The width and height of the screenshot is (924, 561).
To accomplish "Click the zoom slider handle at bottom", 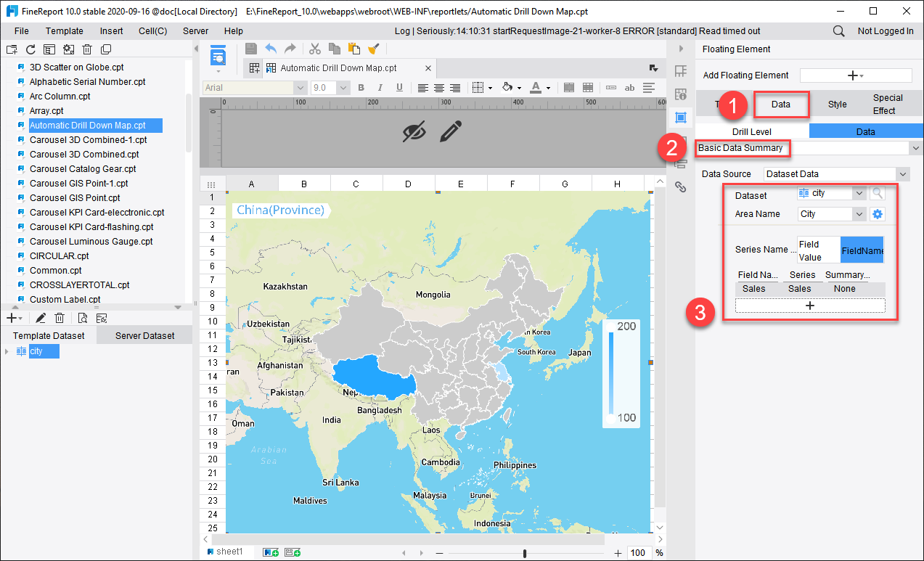I will click(x=525, y=553).
